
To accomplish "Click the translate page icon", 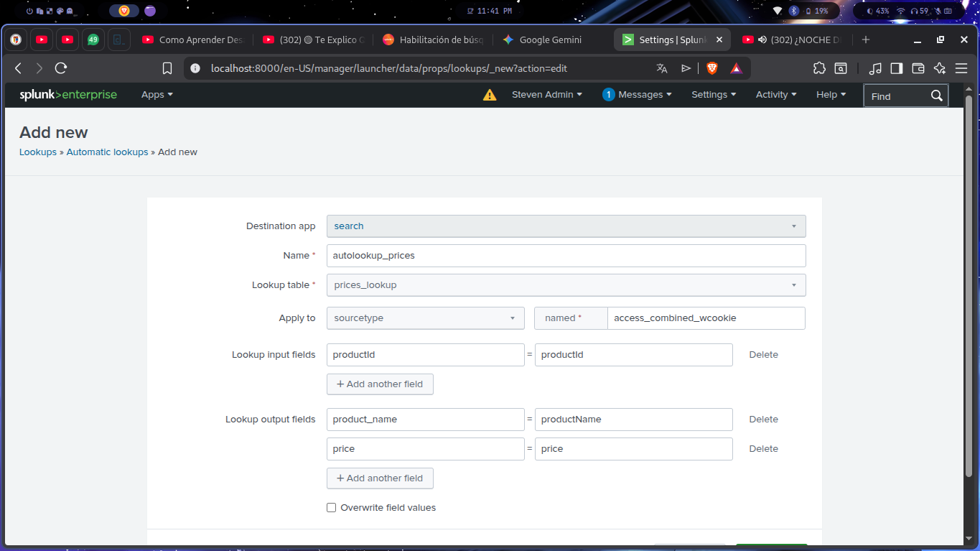I will click(661, 68).
